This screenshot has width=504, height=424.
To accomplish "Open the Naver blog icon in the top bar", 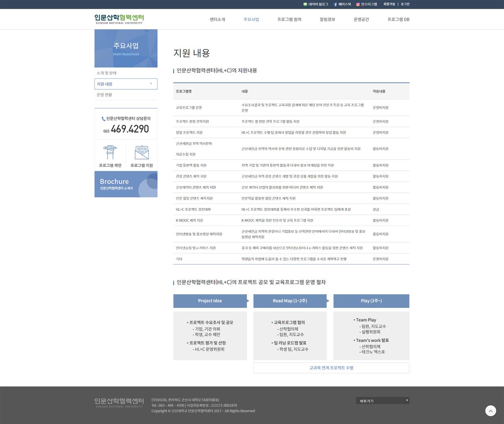I will pyautogui.click(x=305, y=4).
